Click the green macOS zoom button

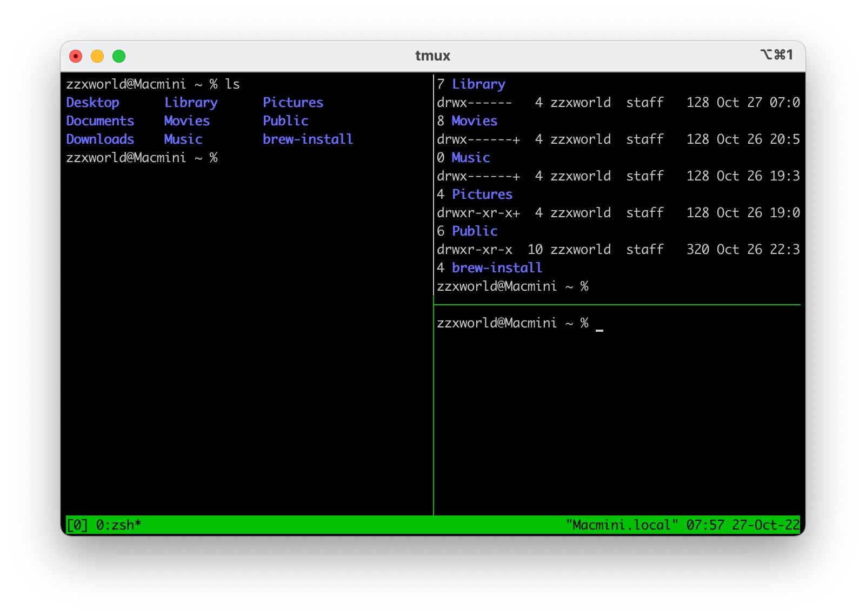[x=119, y=56]
